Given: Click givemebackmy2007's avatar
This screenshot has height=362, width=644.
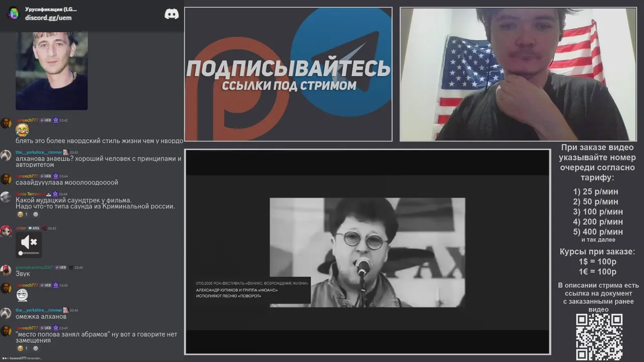Looking at the screenshot, I should [6, 270].
